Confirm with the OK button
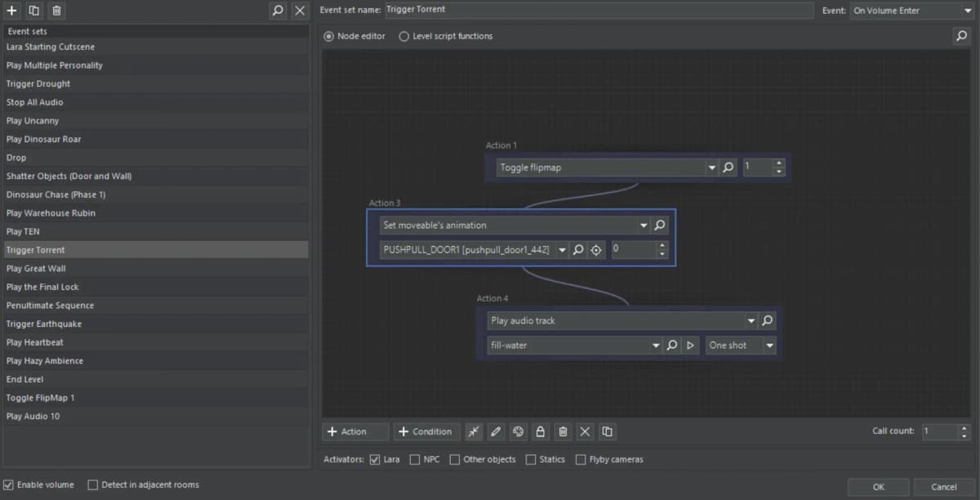Viewport: 980px width, 500px height. (878, 487)
